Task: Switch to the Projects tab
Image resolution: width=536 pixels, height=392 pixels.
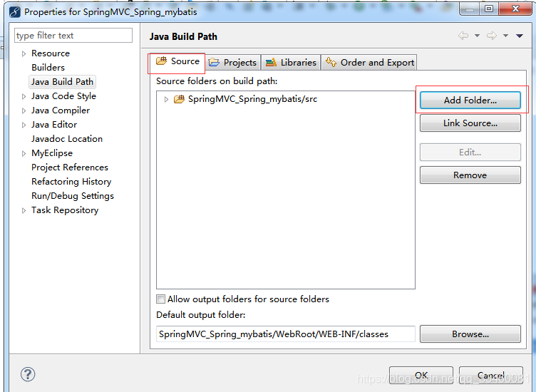Action: tap(233, 63)
